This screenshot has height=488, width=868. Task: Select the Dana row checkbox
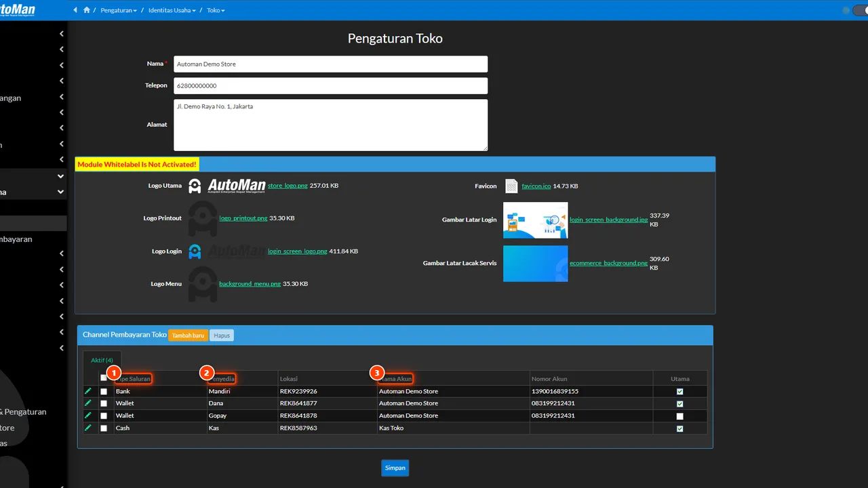pyautogui.click(x=104, y=404)
